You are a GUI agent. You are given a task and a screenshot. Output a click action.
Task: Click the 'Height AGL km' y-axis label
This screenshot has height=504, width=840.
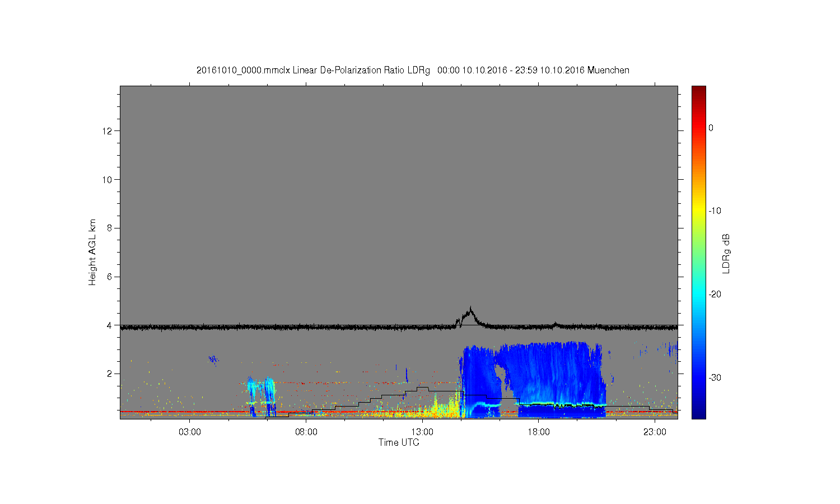pos(92,253)
